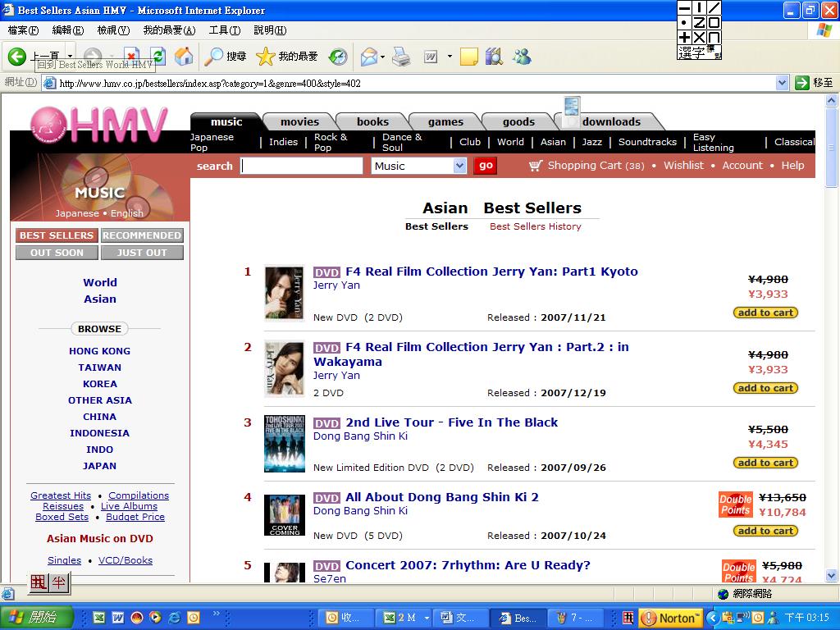
Task: Open the Favorites star icon
Action: [x=265, y=57]
